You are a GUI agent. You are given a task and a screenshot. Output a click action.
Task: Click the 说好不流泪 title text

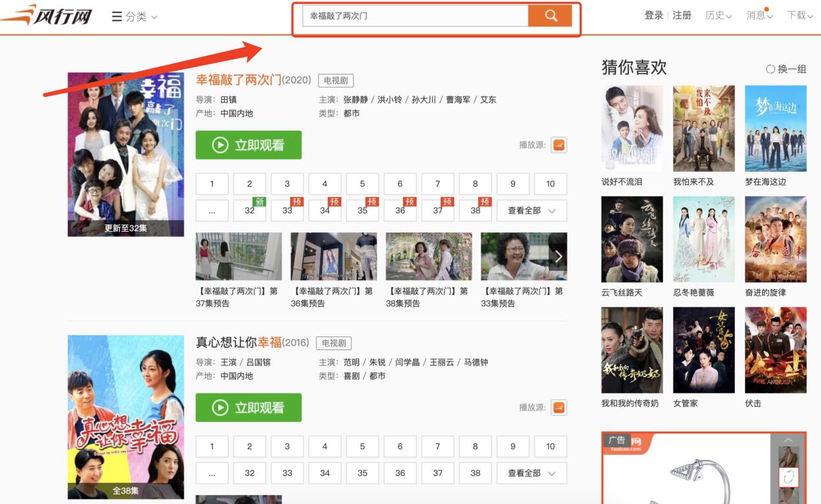coord(622,182)
